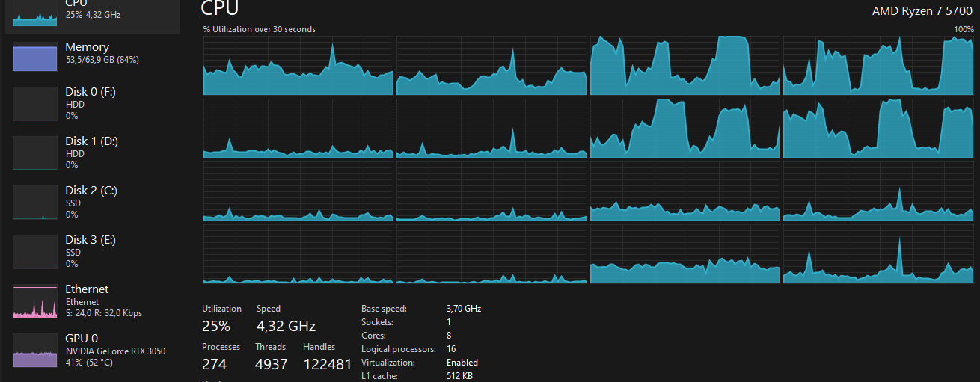Click the pink Ethernet mini graph
980x382 pixels.
pyautogui.click(x=34, y=301)
